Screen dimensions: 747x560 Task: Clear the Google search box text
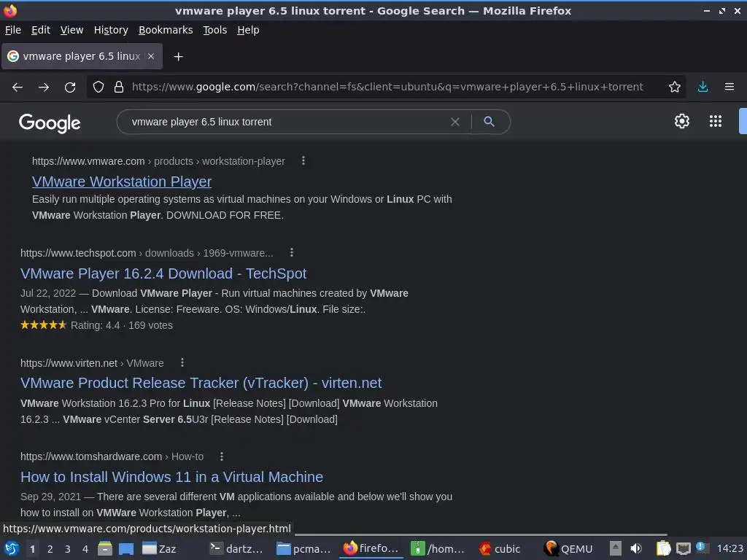tap(455, 122)
